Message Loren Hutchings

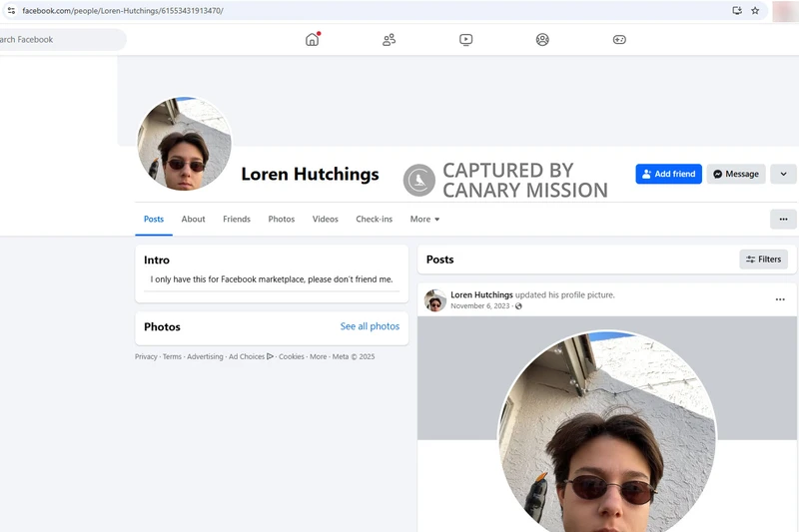pos(736,174)
